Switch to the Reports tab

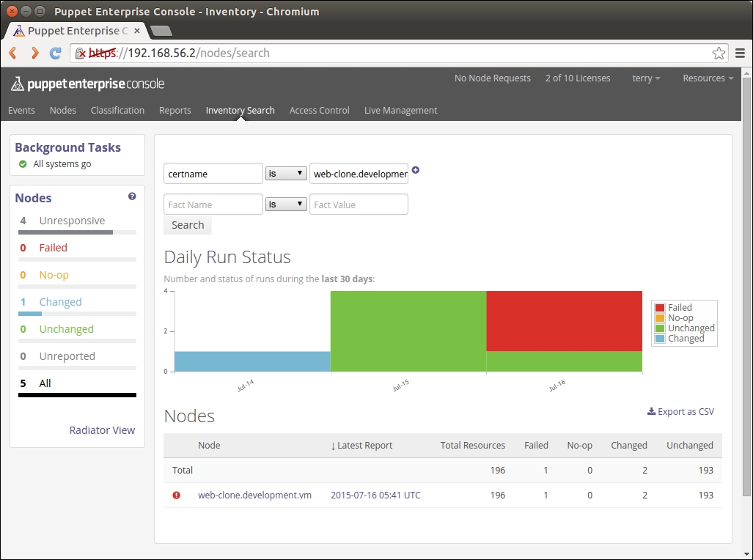(x=175, y=111)
